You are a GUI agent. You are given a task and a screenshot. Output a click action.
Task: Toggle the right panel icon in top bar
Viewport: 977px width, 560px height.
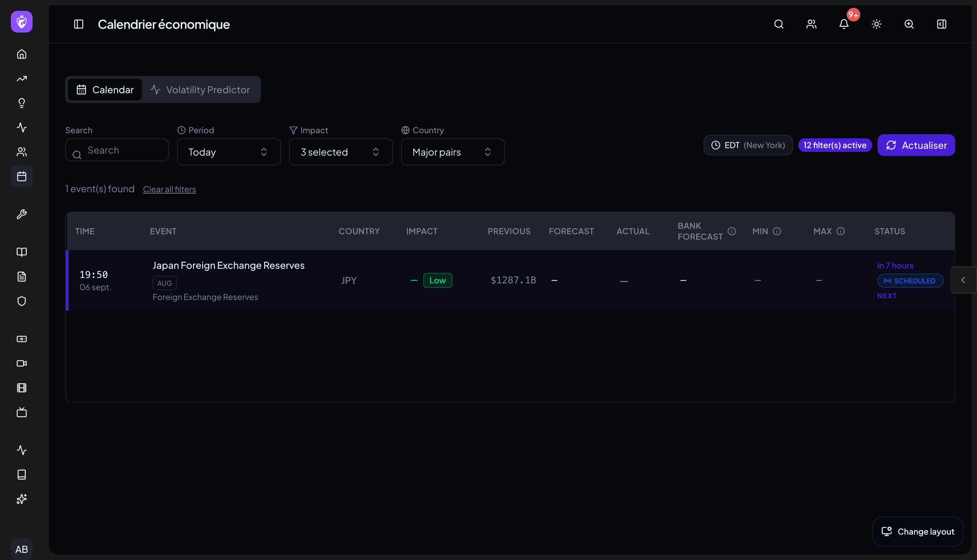(942, 24)
